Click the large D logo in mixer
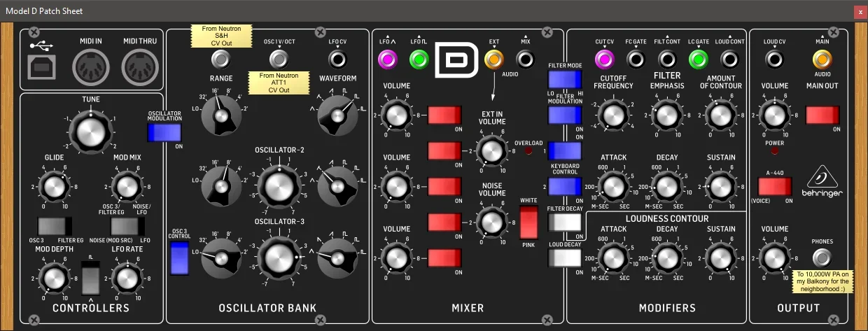The image size is (868, 331). 456,61
